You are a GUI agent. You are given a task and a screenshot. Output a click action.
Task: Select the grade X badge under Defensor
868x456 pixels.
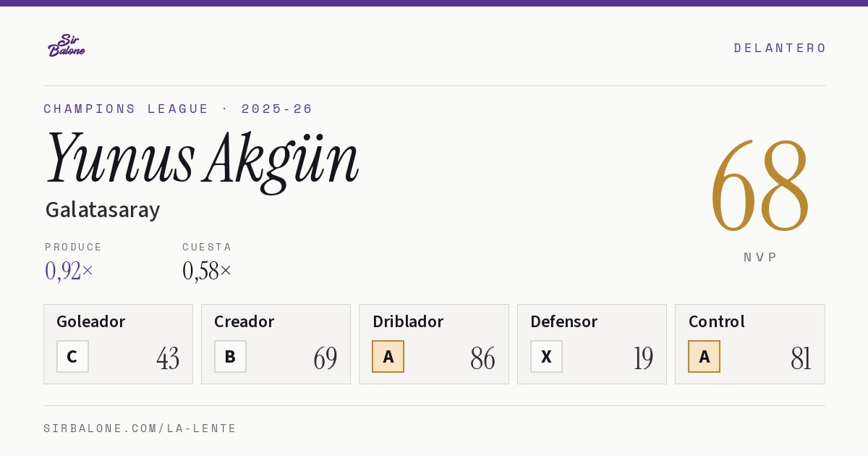point(546,356)
